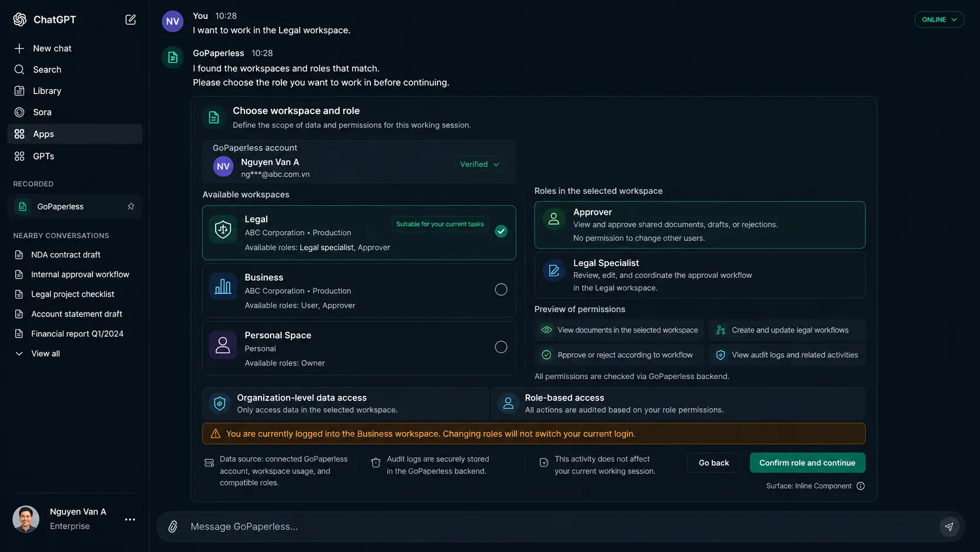The image size is (980, 552).
Task: Open Library in the sidebar
Action: coord(74,91)
